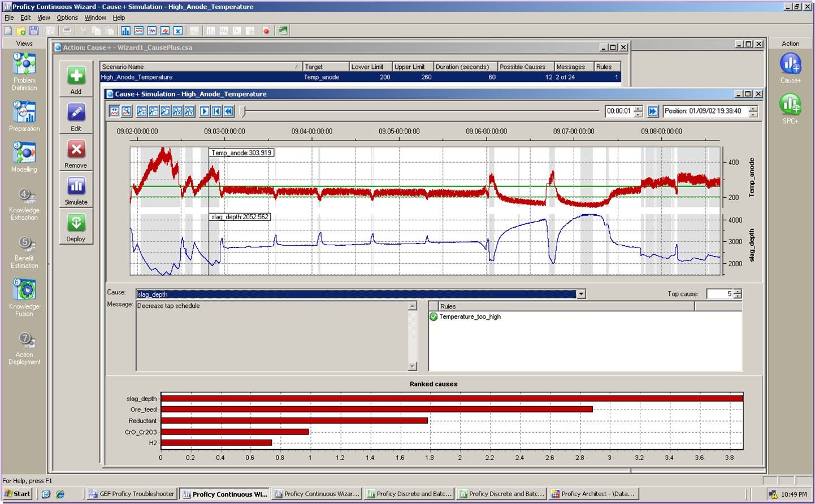Click the red record circle toolbar icon
This screenshot has width=815, height=504.
point(266,31)
